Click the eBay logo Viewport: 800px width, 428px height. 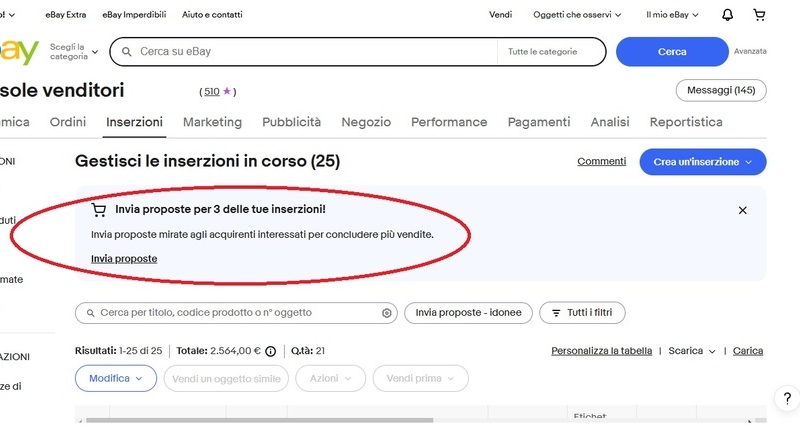[19, 51]
